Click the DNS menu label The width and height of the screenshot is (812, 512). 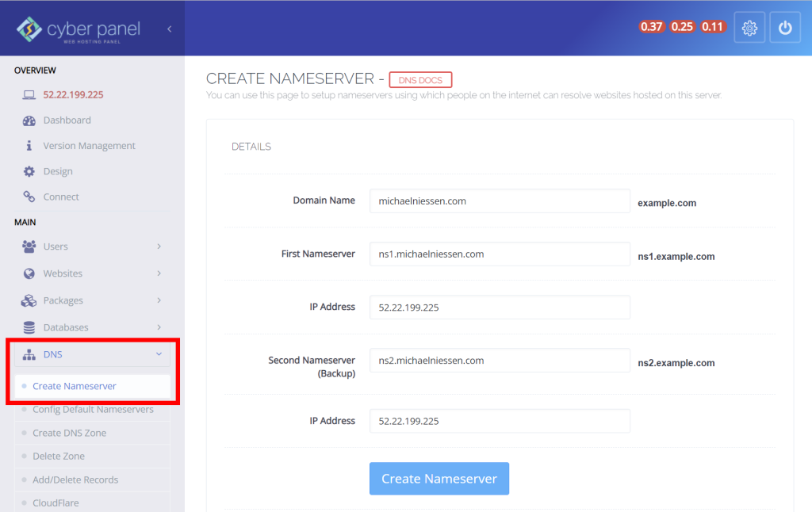tap(53, 354)
